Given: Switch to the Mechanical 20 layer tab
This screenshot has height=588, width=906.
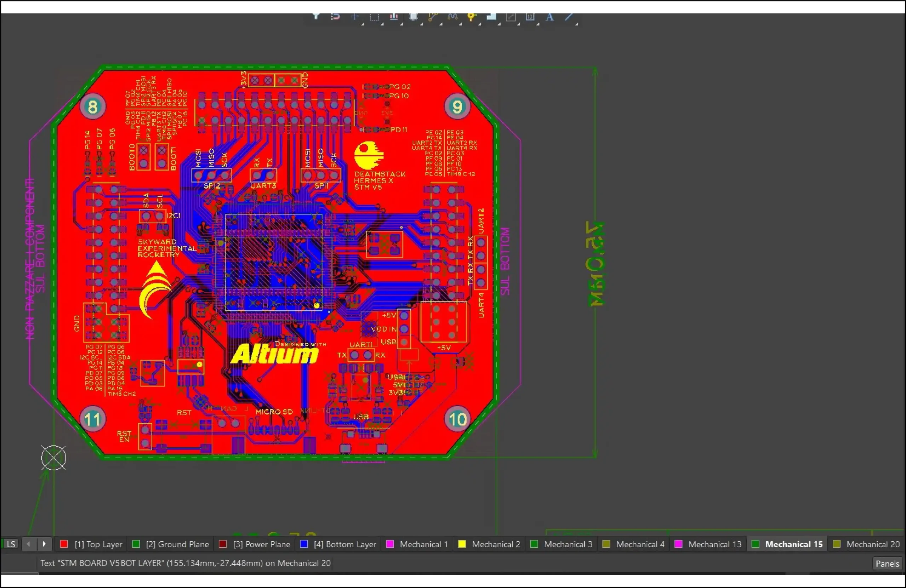Looking at the screenshot, I should tap(866, 544).
